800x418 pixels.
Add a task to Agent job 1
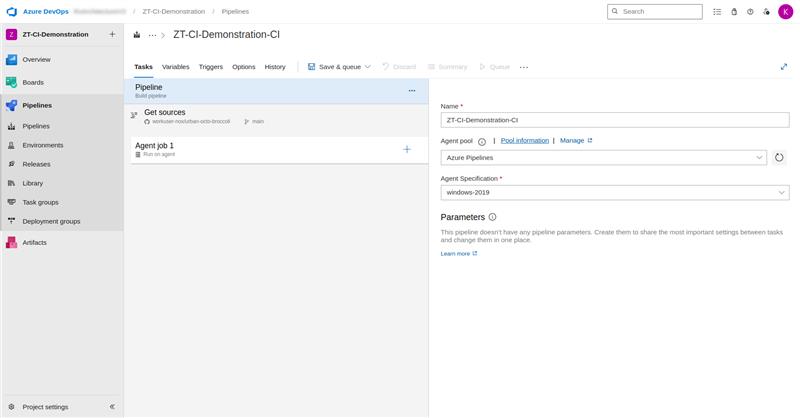tap(407, 150)
